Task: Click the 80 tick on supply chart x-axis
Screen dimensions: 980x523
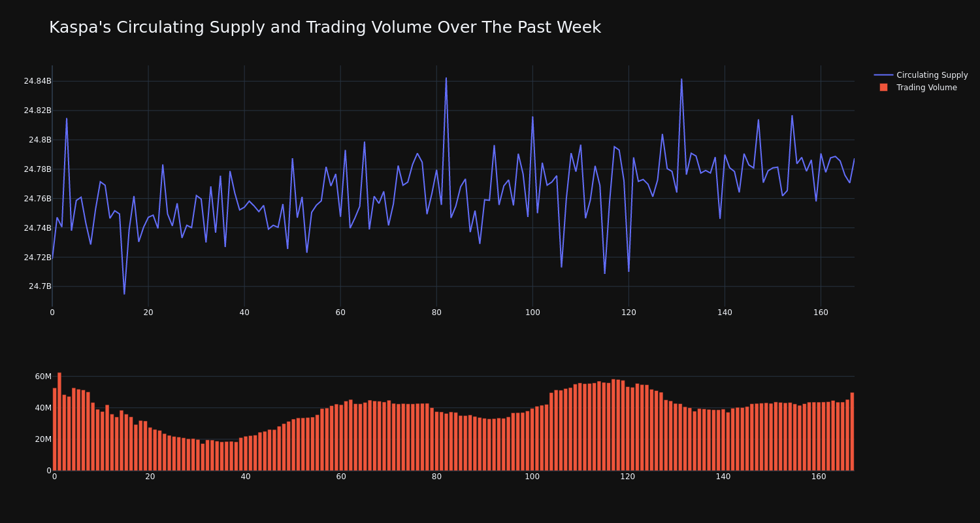Action: point(436,312)
